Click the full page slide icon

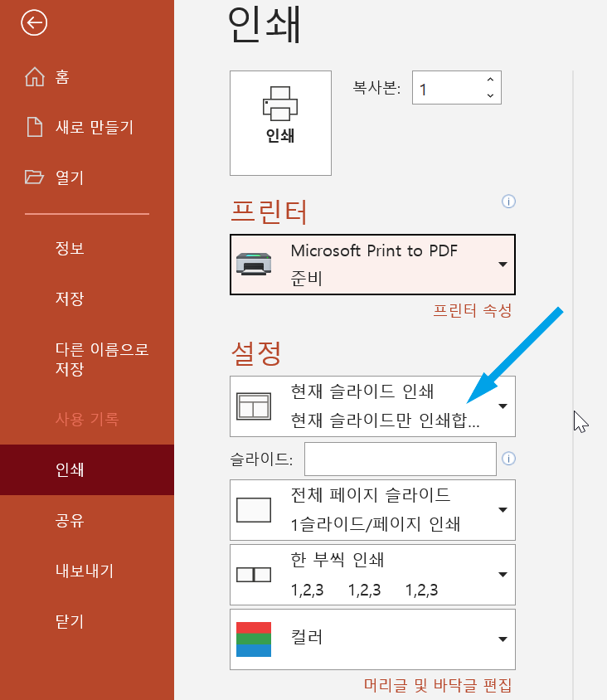254,510
